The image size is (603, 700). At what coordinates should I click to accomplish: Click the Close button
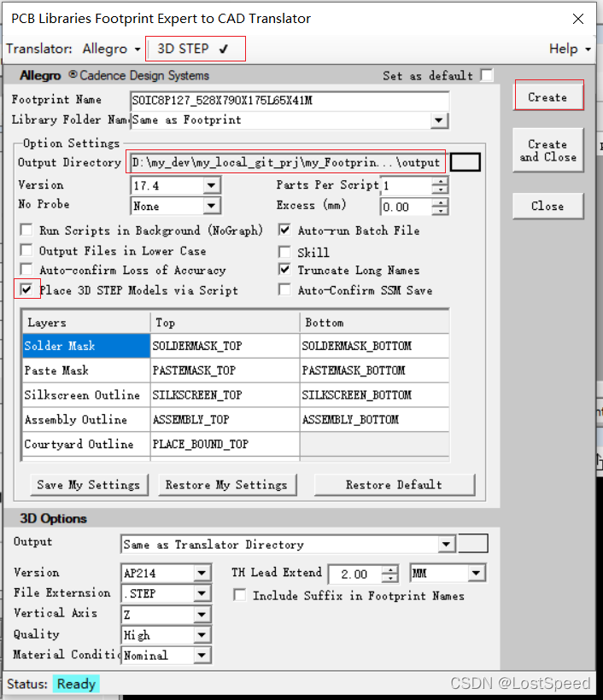(x=548, y=206)
